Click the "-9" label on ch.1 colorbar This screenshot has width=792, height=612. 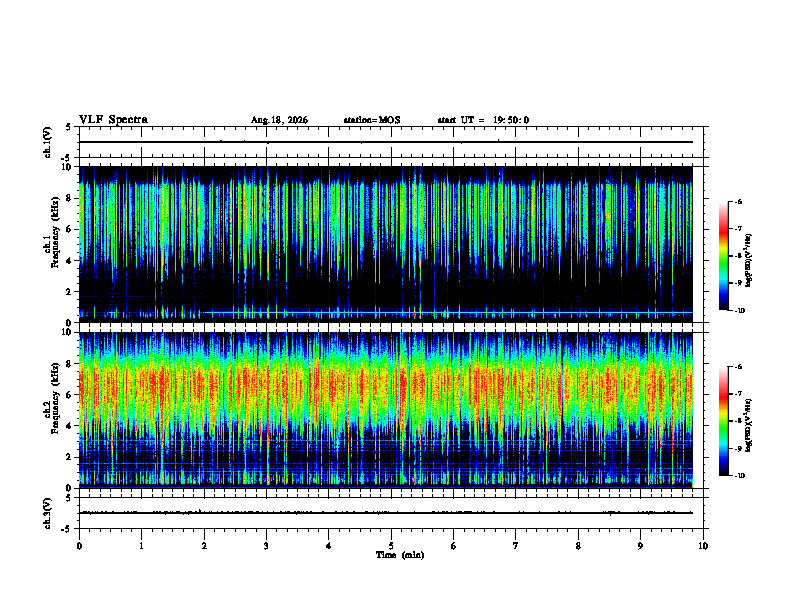(x=739, y=283)
